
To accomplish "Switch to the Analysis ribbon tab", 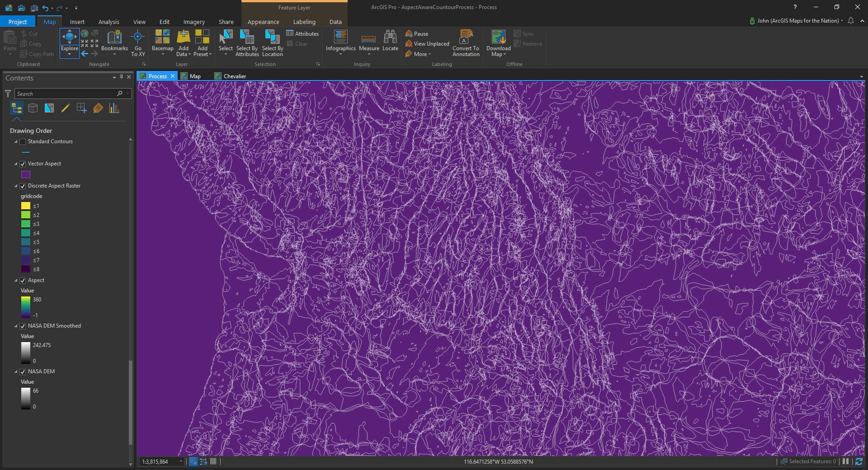I will pos(108,22).
